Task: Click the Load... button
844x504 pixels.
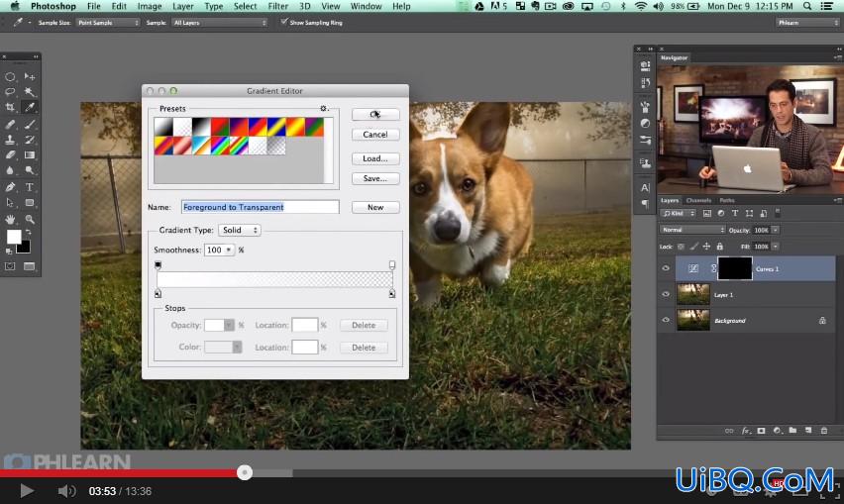Action: [x=375, y=158]
